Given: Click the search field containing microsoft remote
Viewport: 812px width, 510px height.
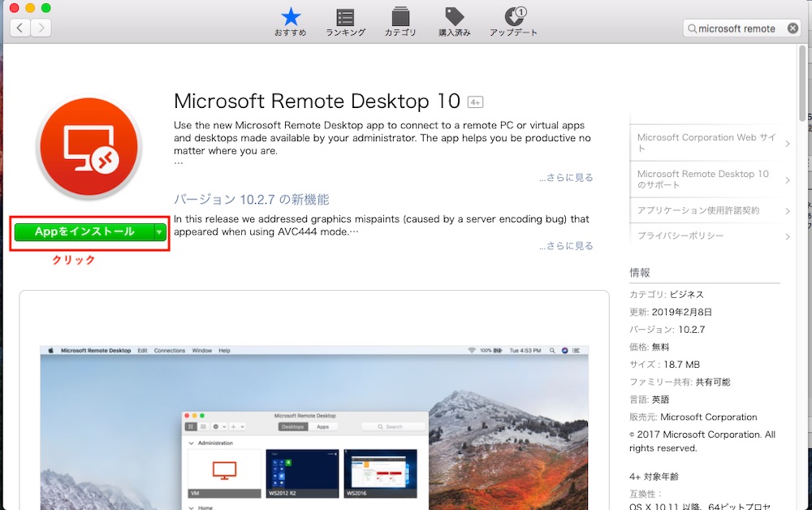Looking at the screenshot, I should (x=741, y=28).
